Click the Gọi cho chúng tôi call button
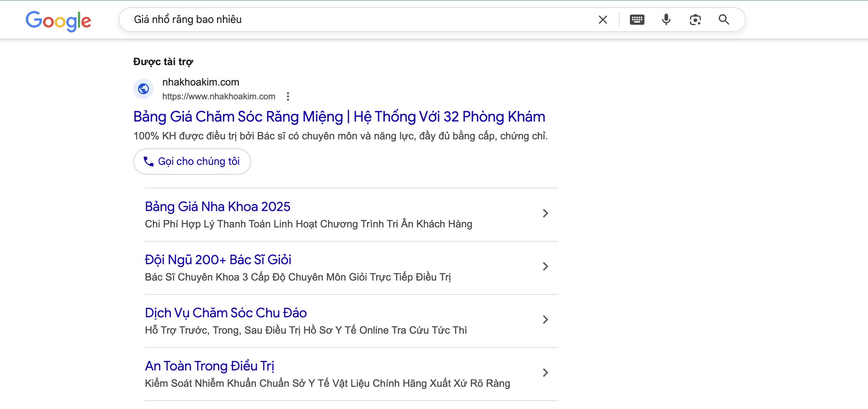The width and height of the screenshot is (868, 409). pyautogui.click(x=192, y=162)
